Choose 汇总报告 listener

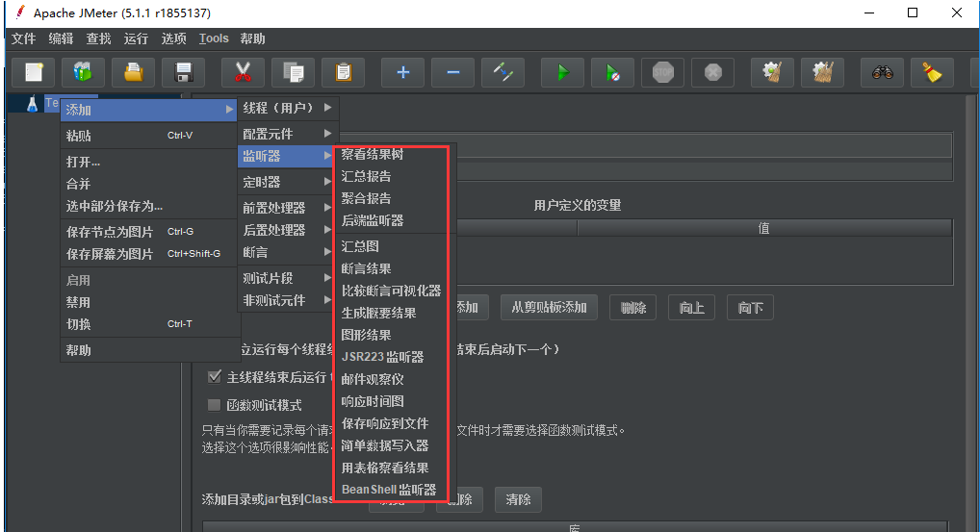tap(392, 176)
